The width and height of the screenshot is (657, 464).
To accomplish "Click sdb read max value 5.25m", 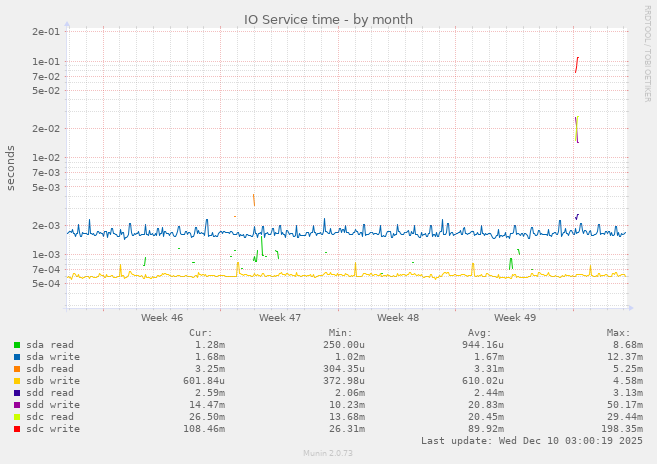I will [628, 369].
